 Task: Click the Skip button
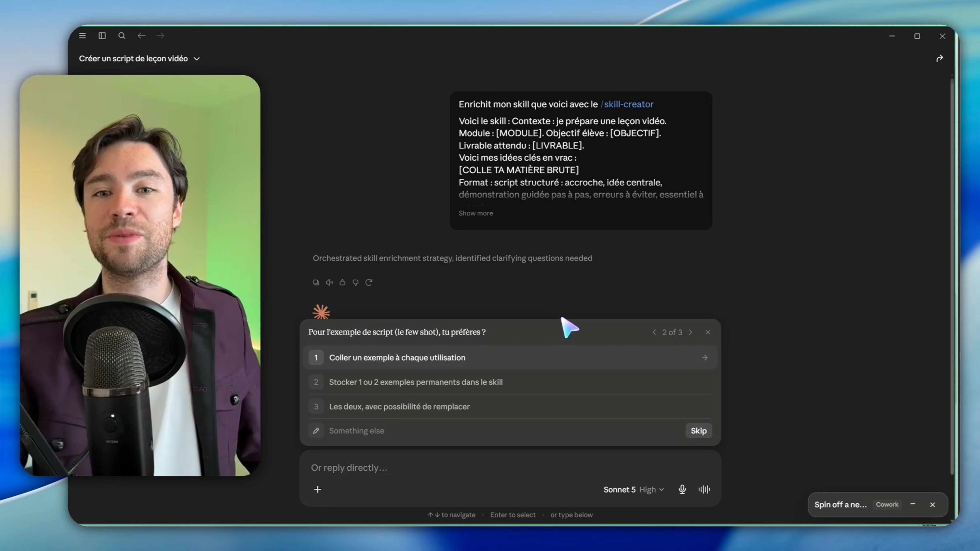click(698, 431)
